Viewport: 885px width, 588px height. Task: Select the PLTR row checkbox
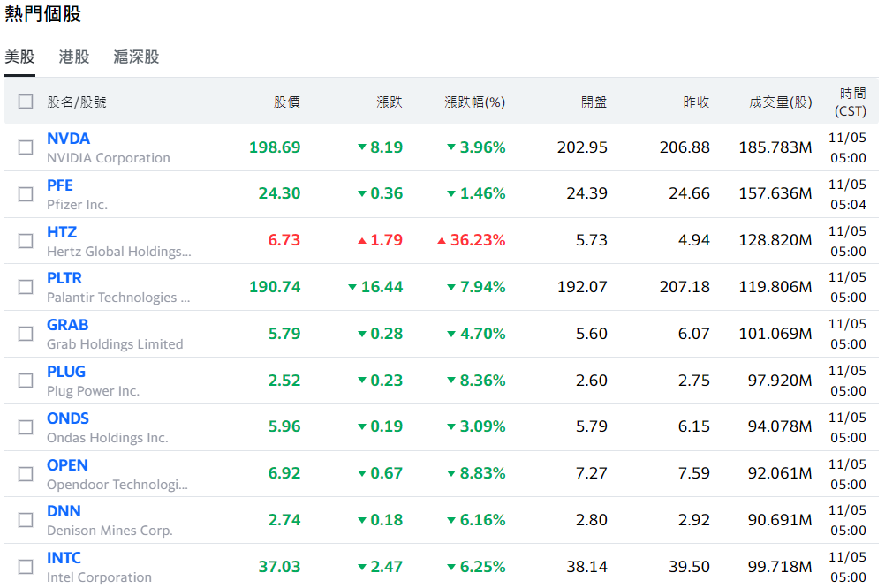click(26, 287)
